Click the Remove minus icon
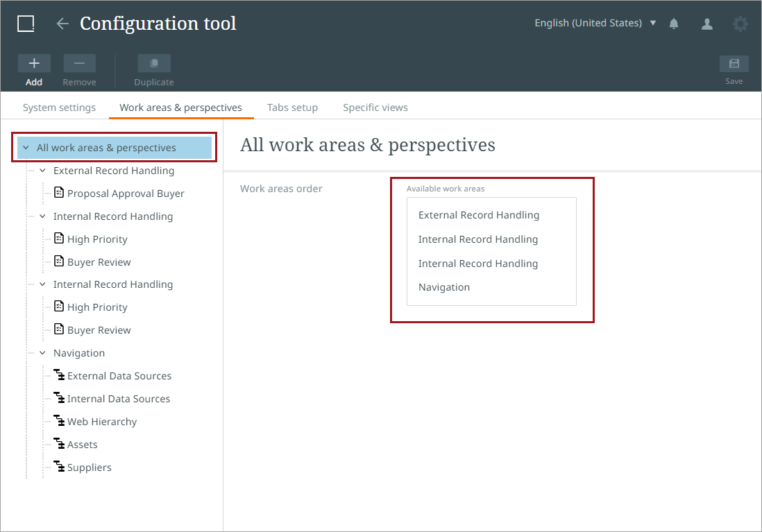This screenshot has width=762, height=532. tap(79, 64)
